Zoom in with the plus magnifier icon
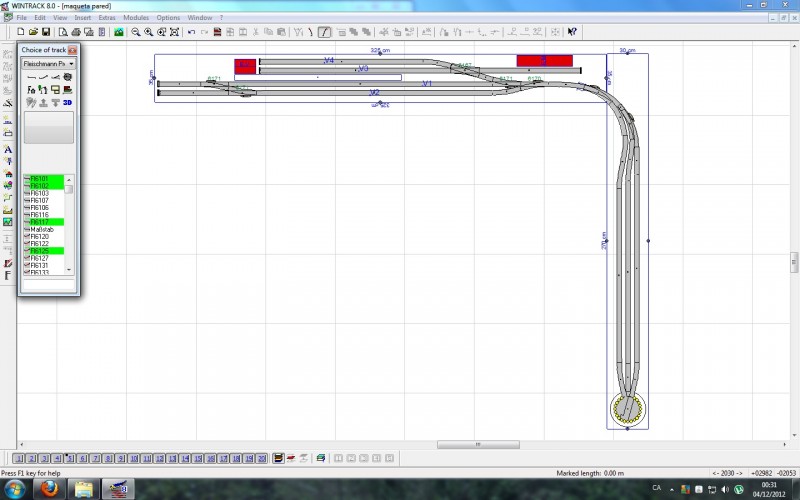Screen dimensions: 800x500 [x=148, y=32]
